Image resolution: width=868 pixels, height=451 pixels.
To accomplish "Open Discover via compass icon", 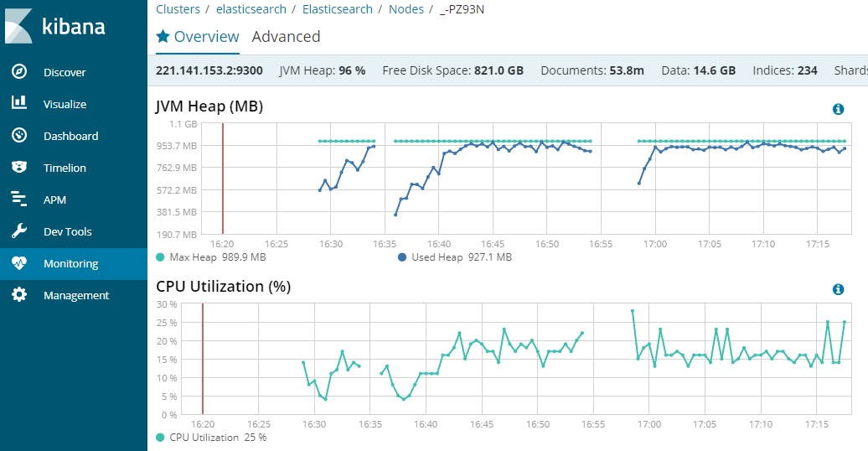I will pyautogui.click(x=19, y=71).
